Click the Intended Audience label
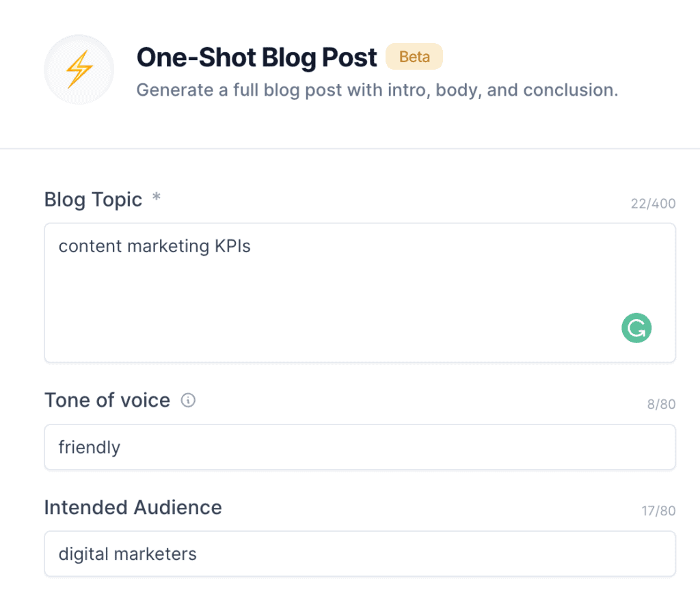700x607 pixels. 133,507
